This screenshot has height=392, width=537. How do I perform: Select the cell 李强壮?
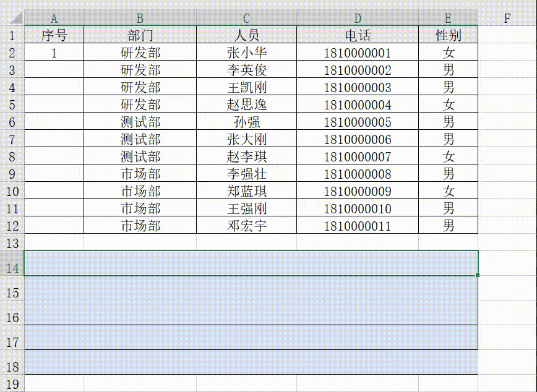pyautogui.click(x=246, y=173)
